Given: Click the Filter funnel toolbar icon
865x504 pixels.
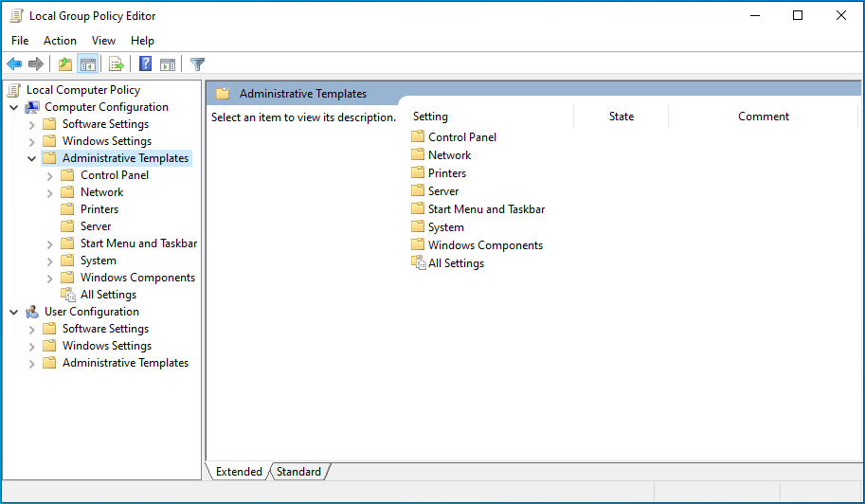Looking at the screenshot, I should [197, 64].
